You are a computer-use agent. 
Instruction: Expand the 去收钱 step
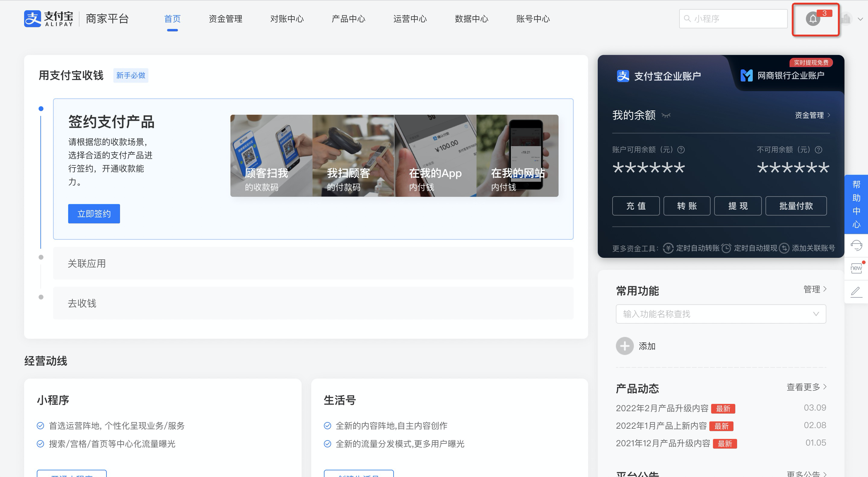(x=313, y=303)
